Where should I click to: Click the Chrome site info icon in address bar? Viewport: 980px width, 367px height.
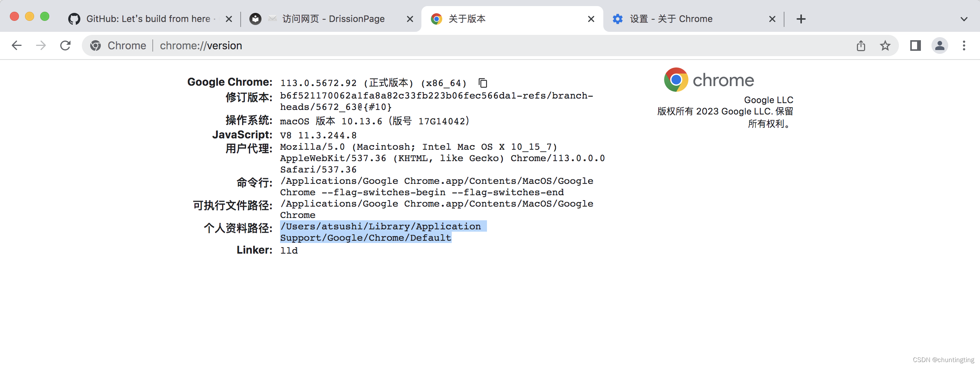95,45
